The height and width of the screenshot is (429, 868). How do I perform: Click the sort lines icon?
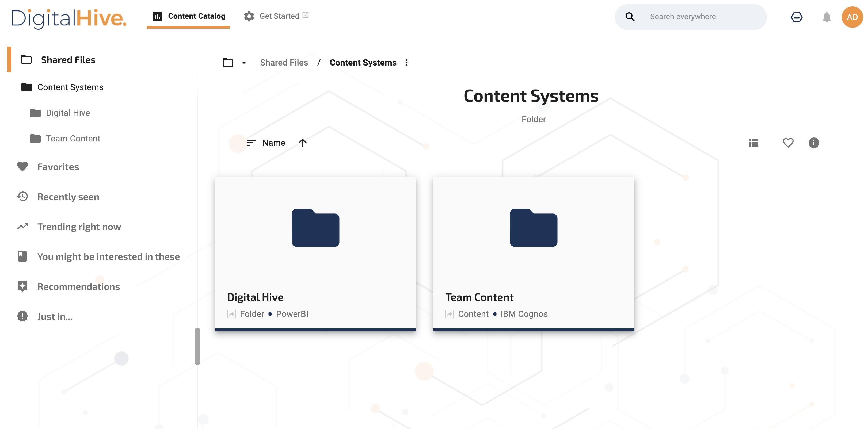[251, 143]
